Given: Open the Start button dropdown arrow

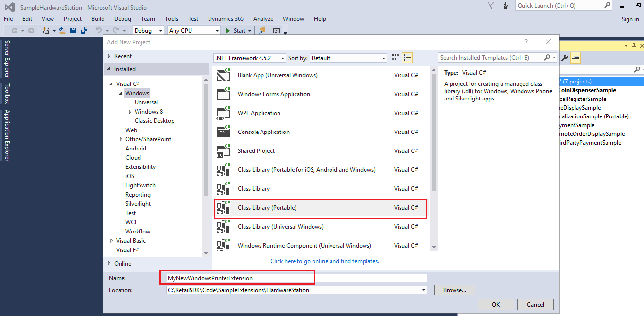Looking at the screenshot, I should click(250, 31).
